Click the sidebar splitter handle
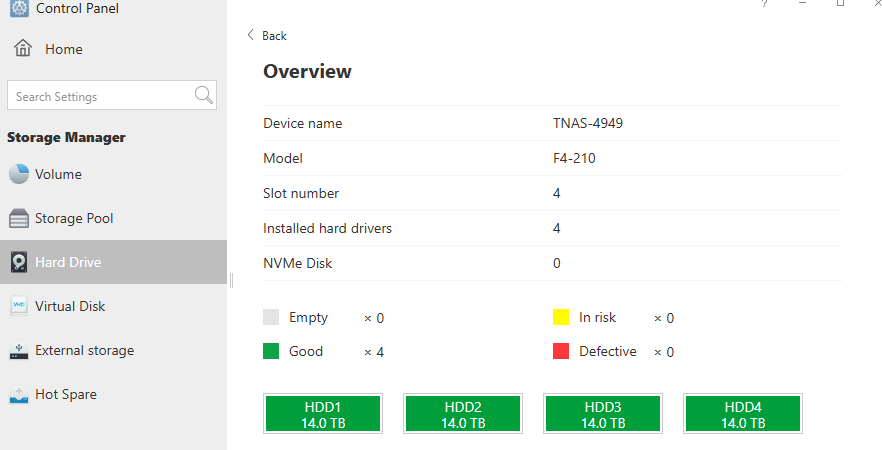This screenshot has width=882, height=450. pos(231,280)
